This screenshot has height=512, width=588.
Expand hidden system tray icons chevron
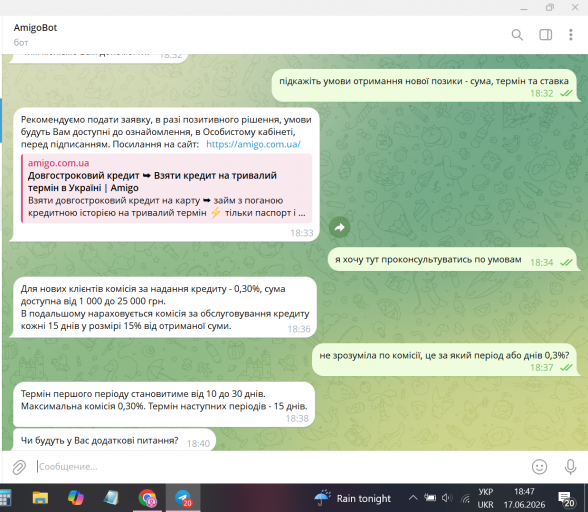coord(413,498)
